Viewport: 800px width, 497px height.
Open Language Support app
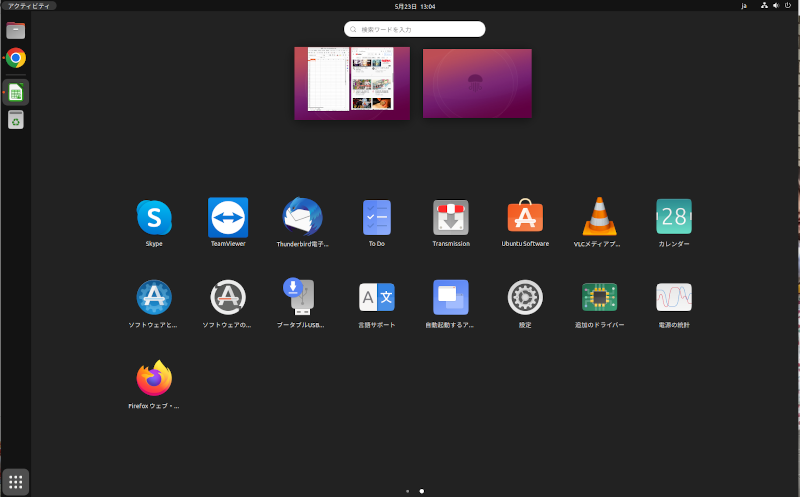tap(377, 297)
